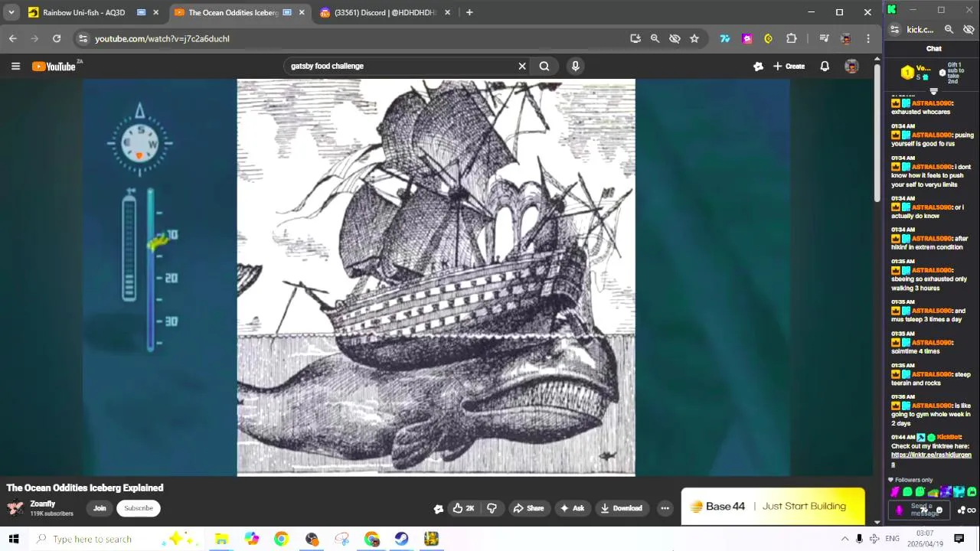Click the YouTube Create button

789,67
